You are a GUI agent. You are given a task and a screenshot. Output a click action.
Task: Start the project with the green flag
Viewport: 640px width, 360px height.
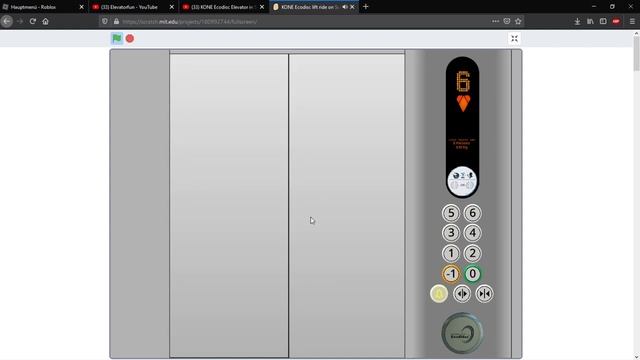[x=117, y=38]
